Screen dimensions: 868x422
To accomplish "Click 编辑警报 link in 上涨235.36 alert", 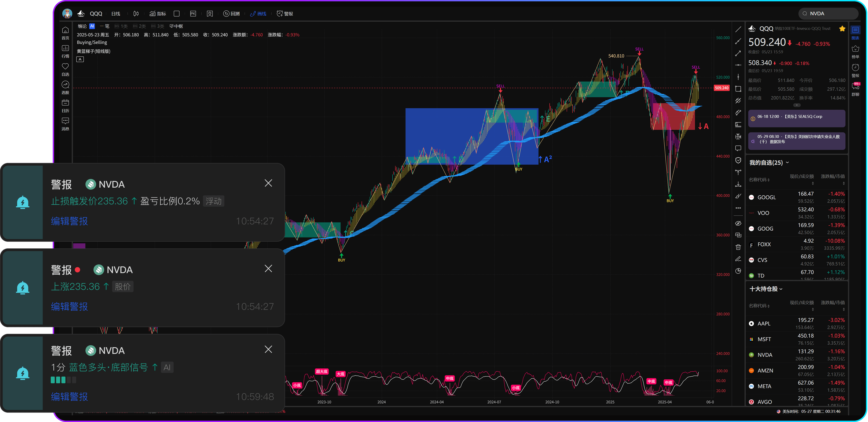I will (x=69, y=306).
